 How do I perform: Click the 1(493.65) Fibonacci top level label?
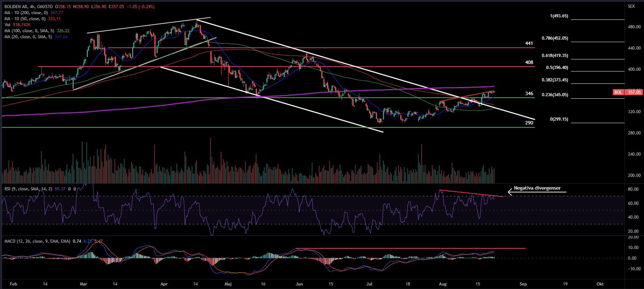click(x=559, y=16)
